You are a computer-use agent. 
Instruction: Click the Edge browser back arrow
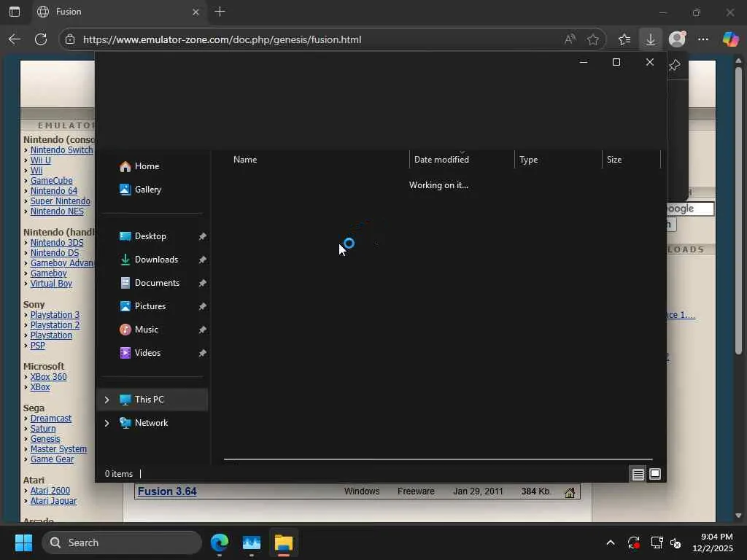pyautogui.click(x=15, y=39)
